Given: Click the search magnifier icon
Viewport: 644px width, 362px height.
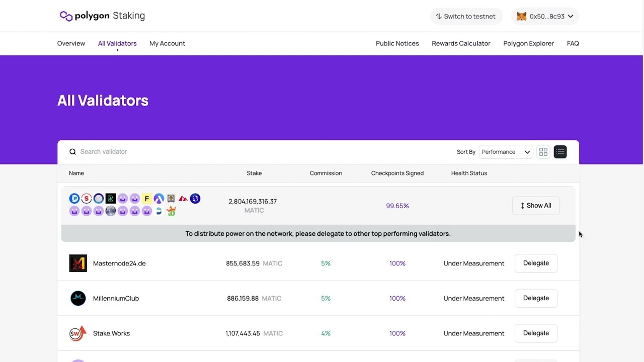Looking at the screenshot, I should pos(72,151).
